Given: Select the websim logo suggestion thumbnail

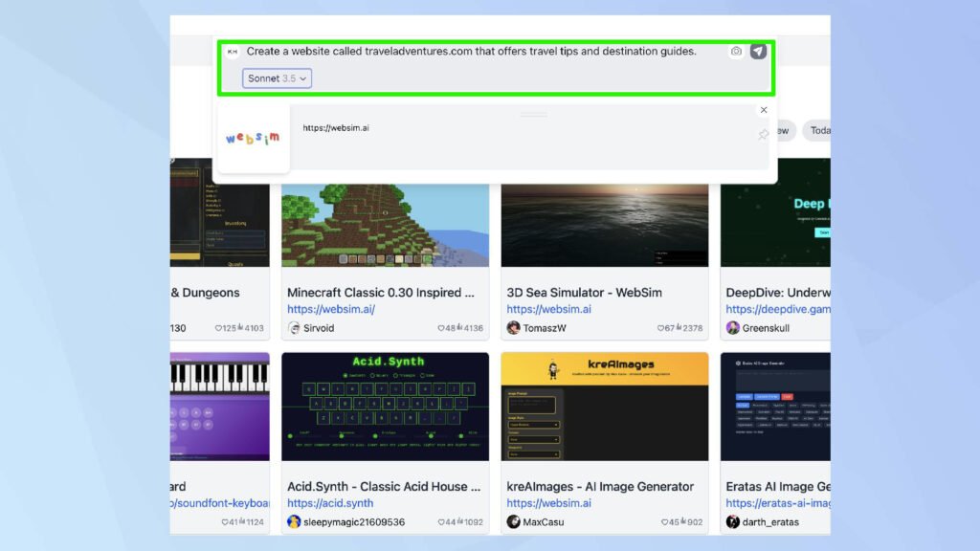Looking at the screenshot, I should (254, 139).
